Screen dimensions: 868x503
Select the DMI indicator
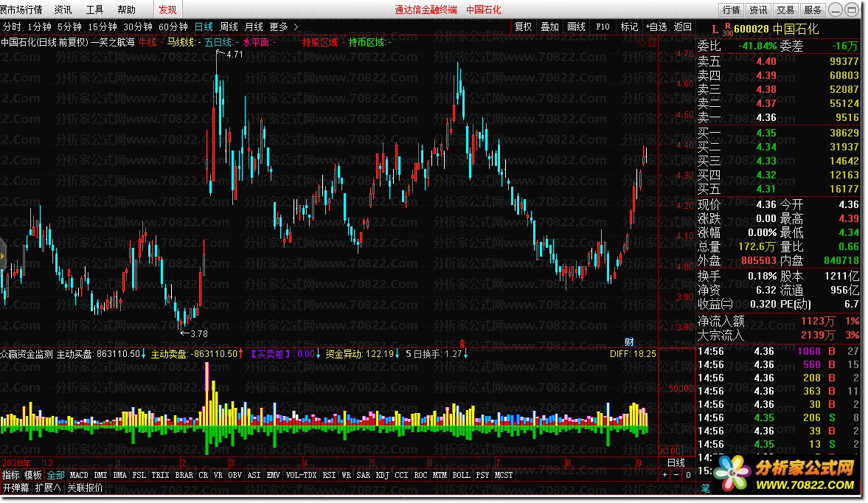pos(101,475)
